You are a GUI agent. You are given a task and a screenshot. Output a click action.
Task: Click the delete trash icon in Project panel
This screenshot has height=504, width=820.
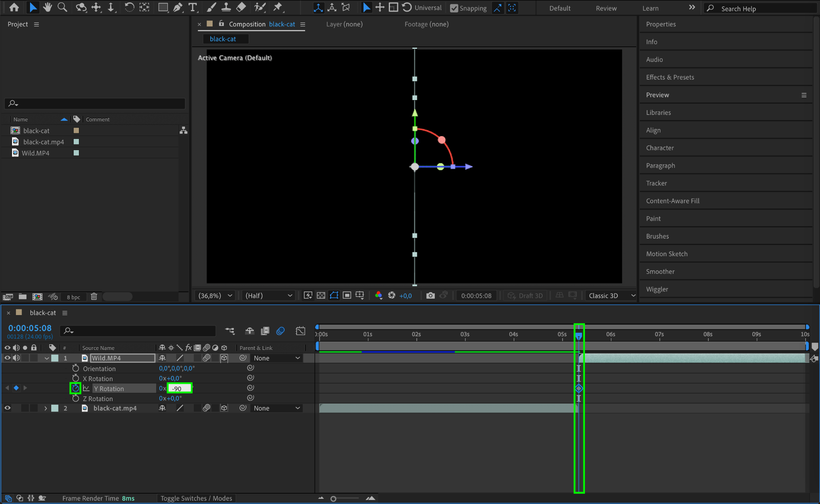pos(94,297)
